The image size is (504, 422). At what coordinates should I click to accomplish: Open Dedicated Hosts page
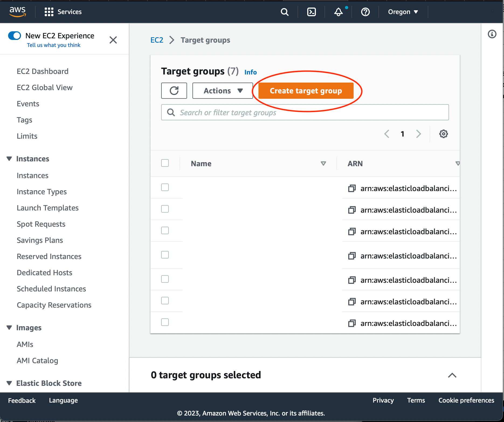(44, 273)
